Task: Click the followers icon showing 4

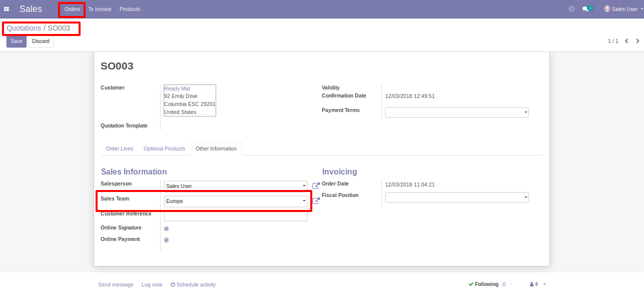Action: [534, 284]
